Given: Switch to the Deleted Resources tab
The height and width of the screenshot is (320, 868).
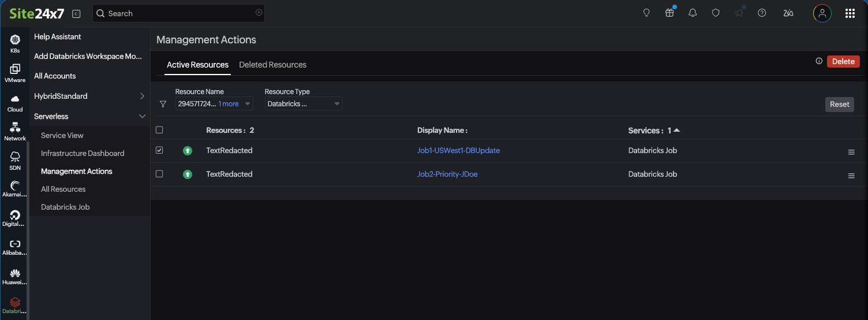Looking at the screenshot, I should (x=272, y=65).
